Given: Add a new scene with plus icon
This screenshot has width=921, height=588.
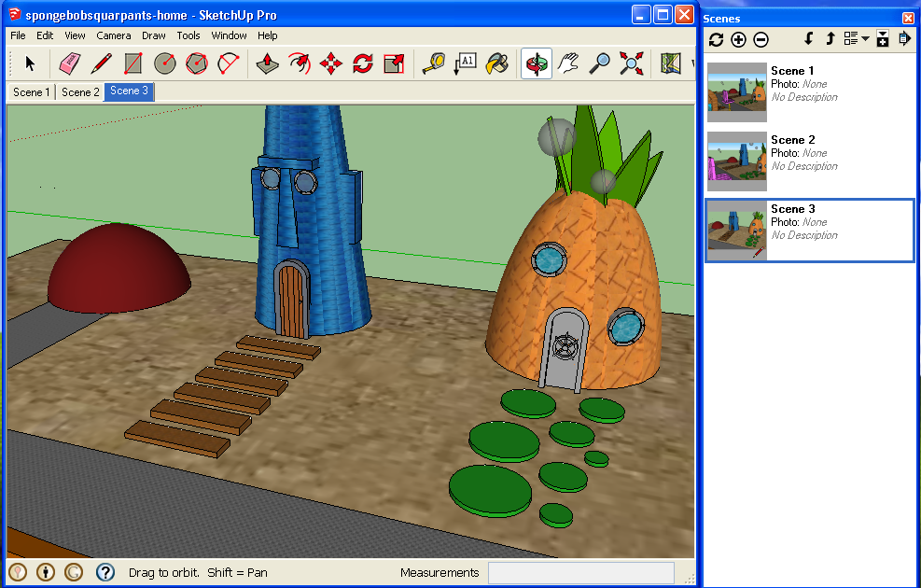Looking at the screenshot, I should (x=738, y=39).
